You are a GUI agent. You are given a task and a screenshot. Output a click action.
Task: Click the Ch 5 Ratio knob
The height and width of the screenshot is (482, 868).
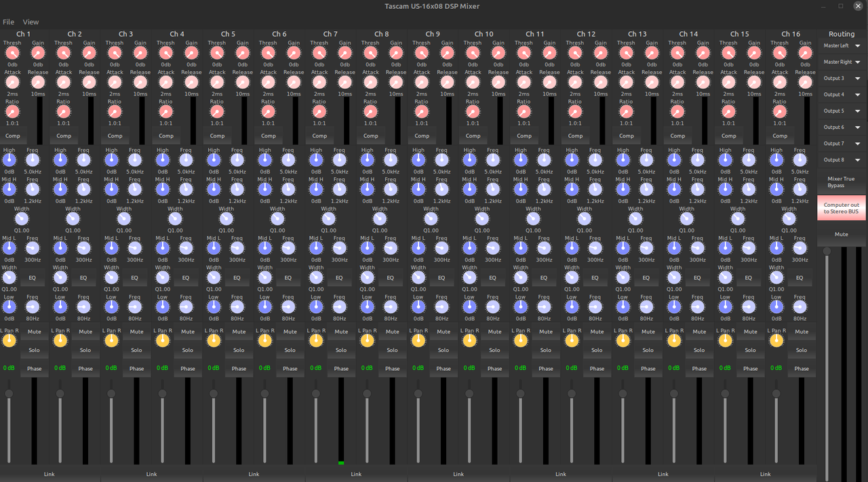click(x=217, y=111)
